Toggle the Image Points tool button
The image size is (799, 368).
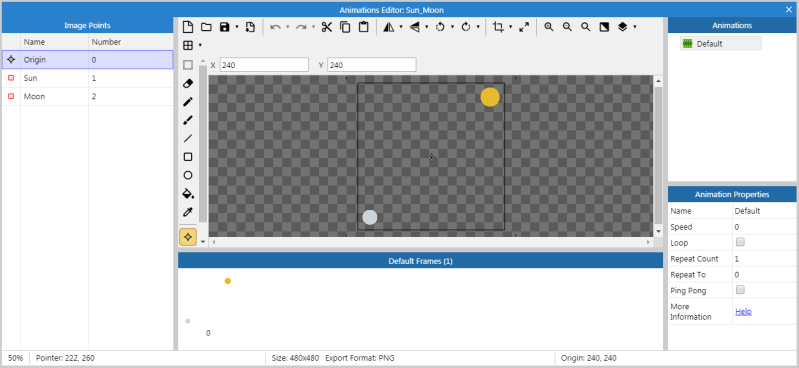(188, 236)
